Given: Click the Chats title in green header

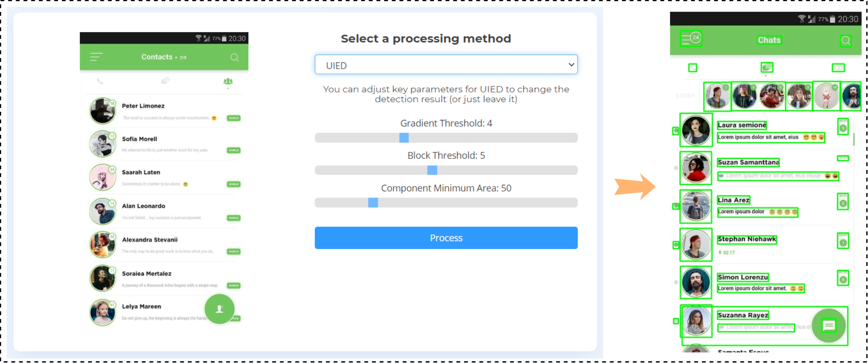Looking at the screenshot, I should point(769,40).
